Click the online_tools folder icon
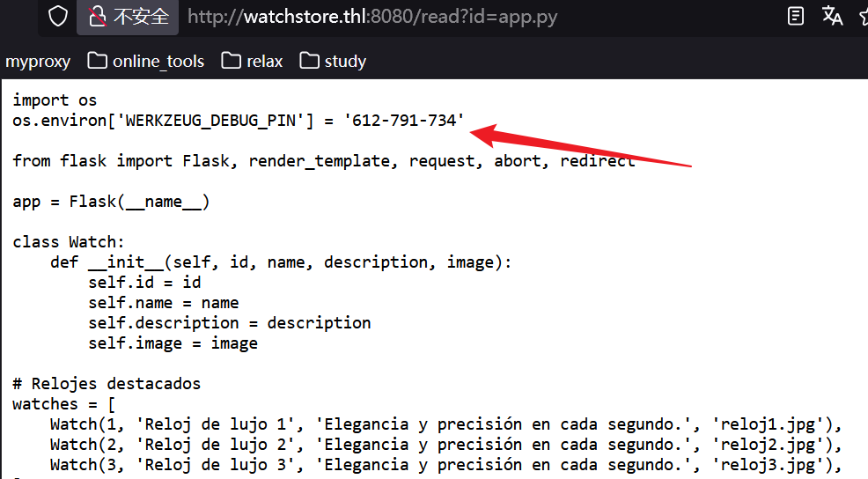 point(98,61)
